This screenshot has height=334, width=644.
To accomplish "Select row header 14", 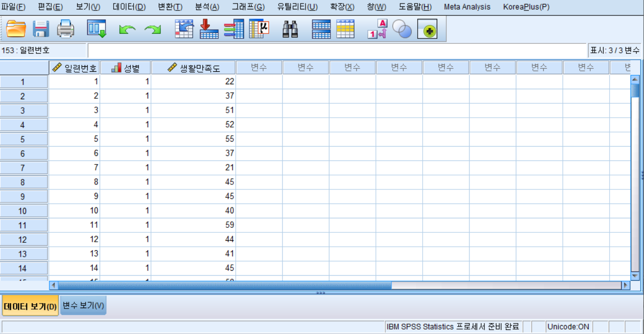I will point(24,268).
